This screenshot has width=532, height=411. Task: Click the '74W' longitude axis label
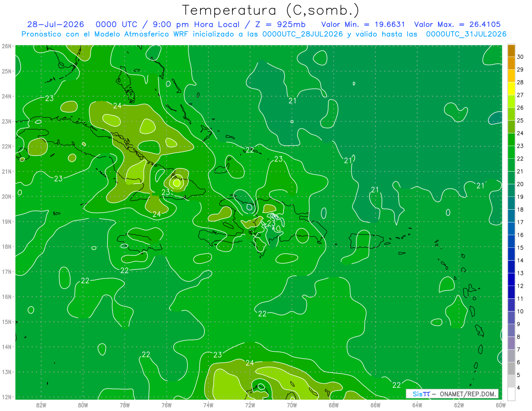pos(208,405)
